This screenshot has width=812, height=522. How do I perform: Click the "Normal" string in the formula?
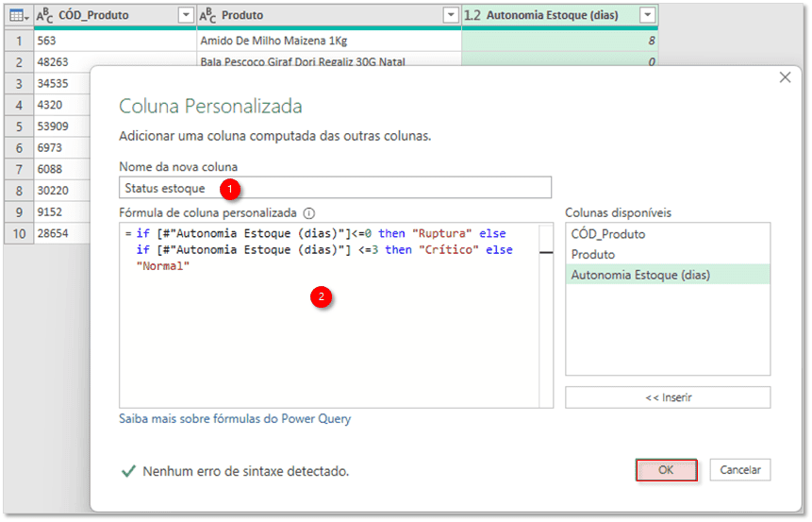point(162,266)
